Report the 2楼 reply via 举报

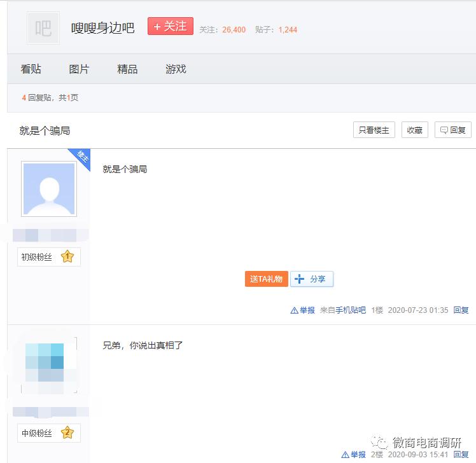354,455
